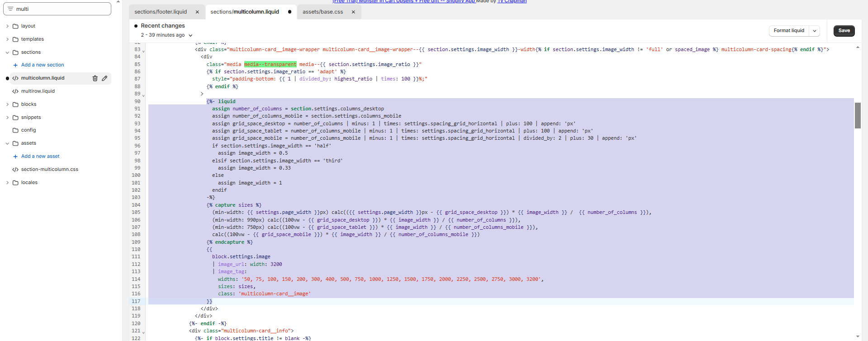Open section-multicolumn.css file

click(x=50, y=170)
